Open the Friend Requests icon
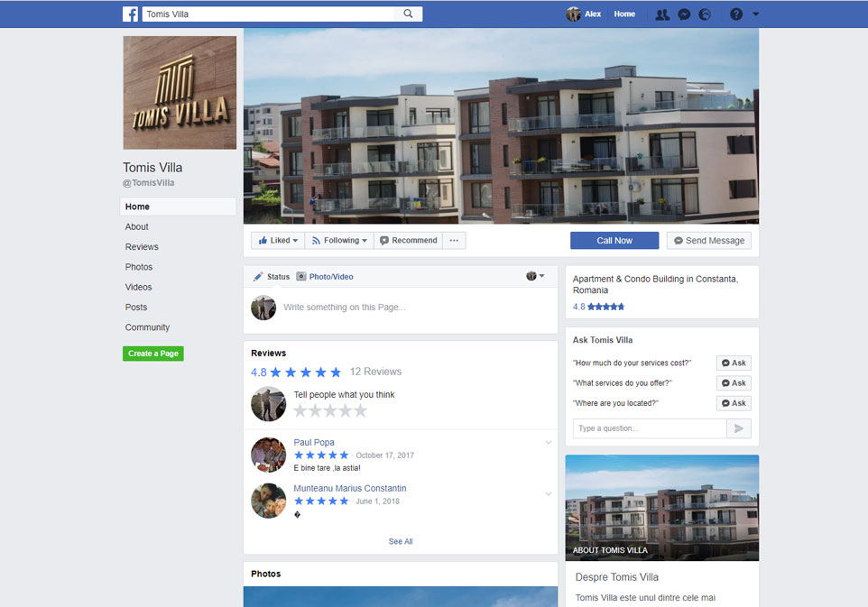 (x=662, y=14)
